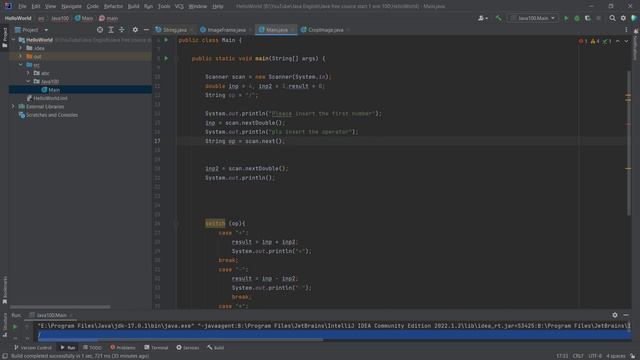Click the Collapse All icon in Project panel

point(122,30)
